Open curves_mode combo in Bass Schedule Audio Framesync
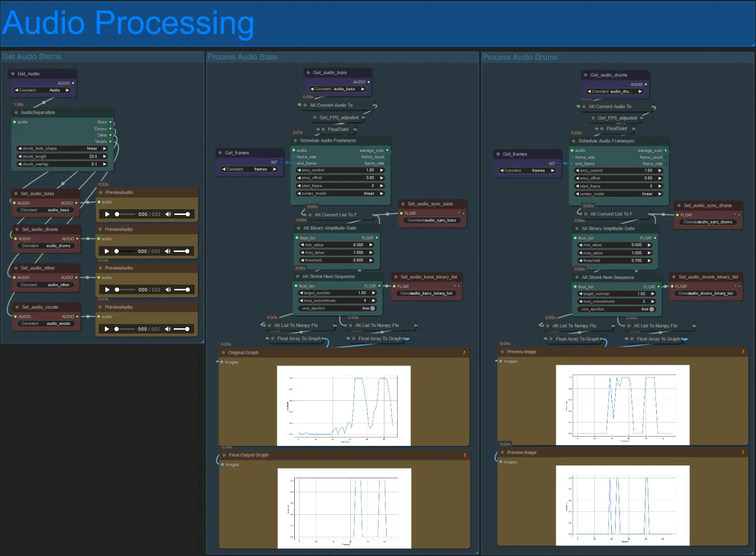The height and width of the screenshot is (556, 756). (340, 194)
